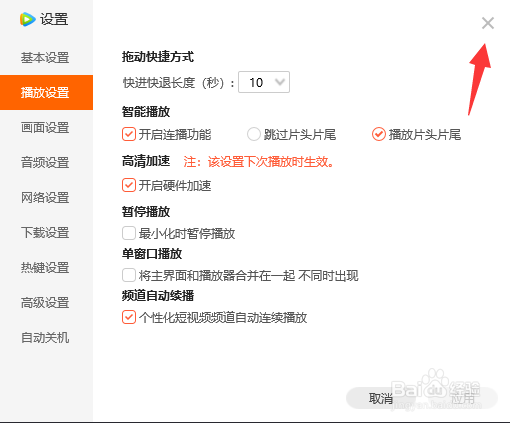Image resolution: width=510 pixels, height=423 pixels.
Task: Click the red note 该设置下次播放时生效
Action: [259, 162]
